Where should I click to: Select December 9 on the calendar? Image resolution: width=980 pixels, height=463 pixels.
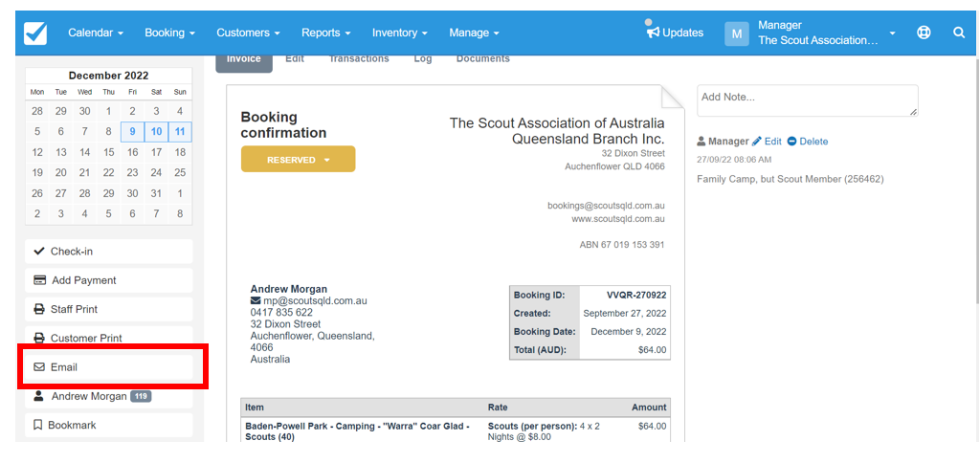132,132
